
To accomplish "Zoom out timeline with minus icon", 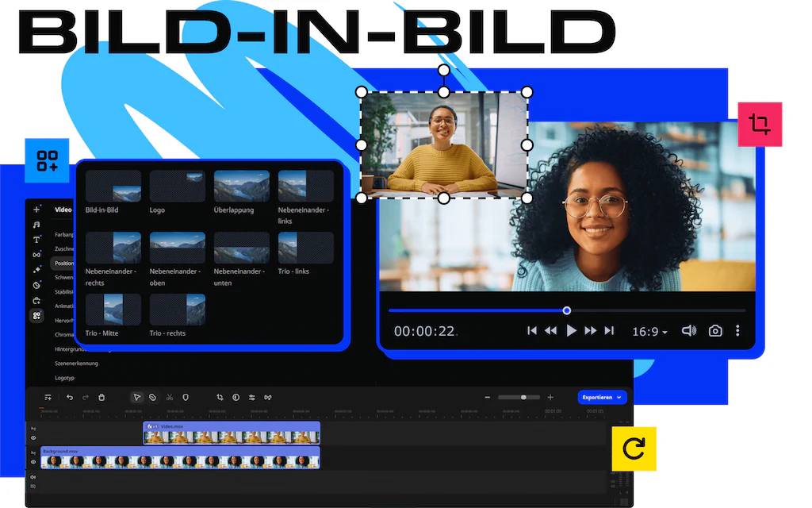I will tap(488, 397).
